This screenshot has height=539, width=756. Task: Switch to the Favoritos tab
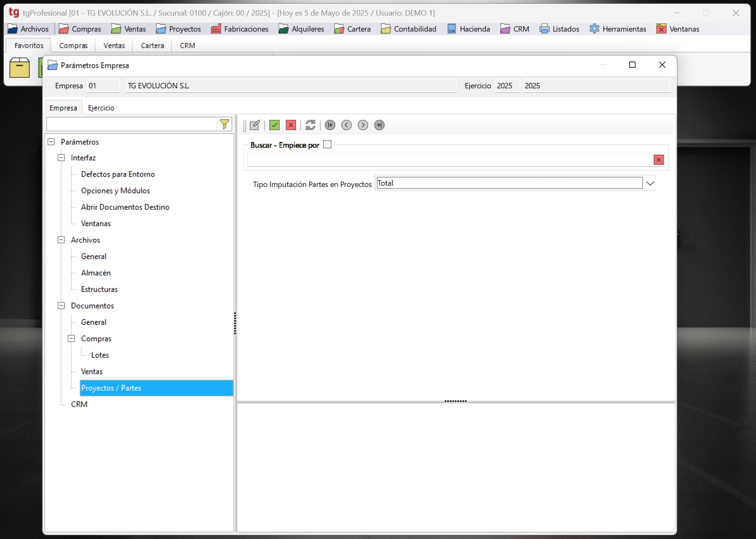(29, 46)
